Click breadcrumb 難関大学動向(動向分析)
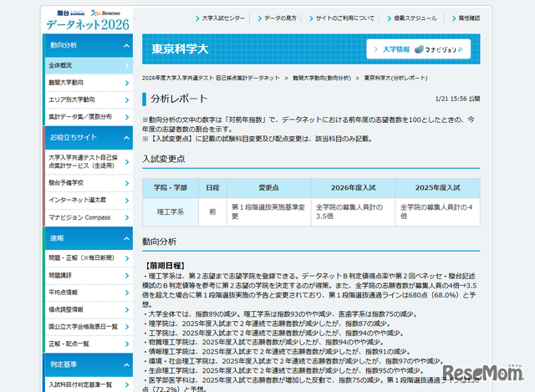 pyautogui.click(x=322, y=78)
